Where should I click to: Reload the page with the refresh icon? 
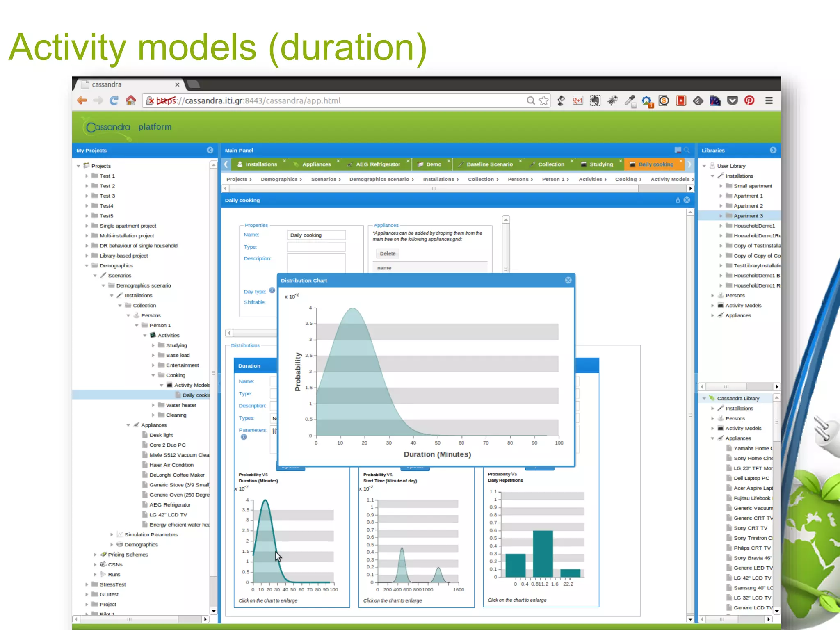[x=114, y=100]
